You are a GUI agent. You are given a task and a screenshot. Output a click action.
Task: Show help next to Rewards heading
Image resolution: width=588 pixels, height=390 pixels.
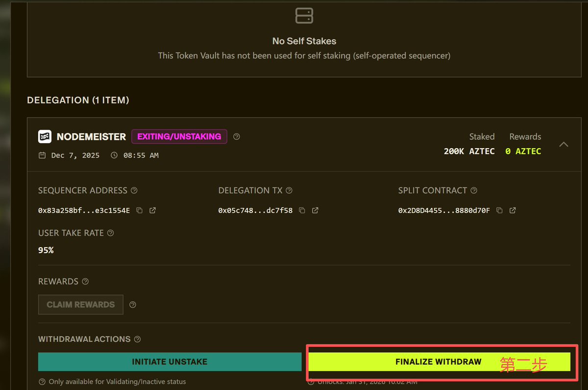coord(85,282)
